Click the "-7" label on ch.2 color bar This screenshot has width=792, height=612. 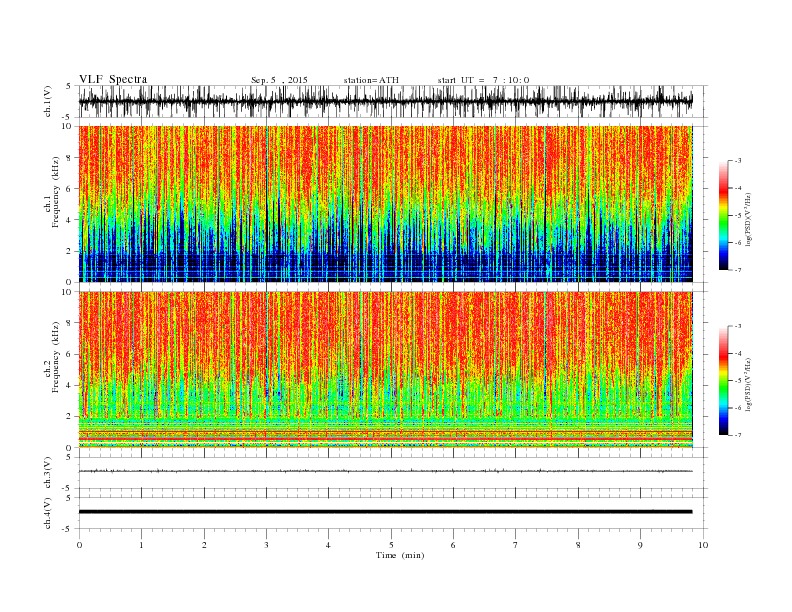point(738,435)
